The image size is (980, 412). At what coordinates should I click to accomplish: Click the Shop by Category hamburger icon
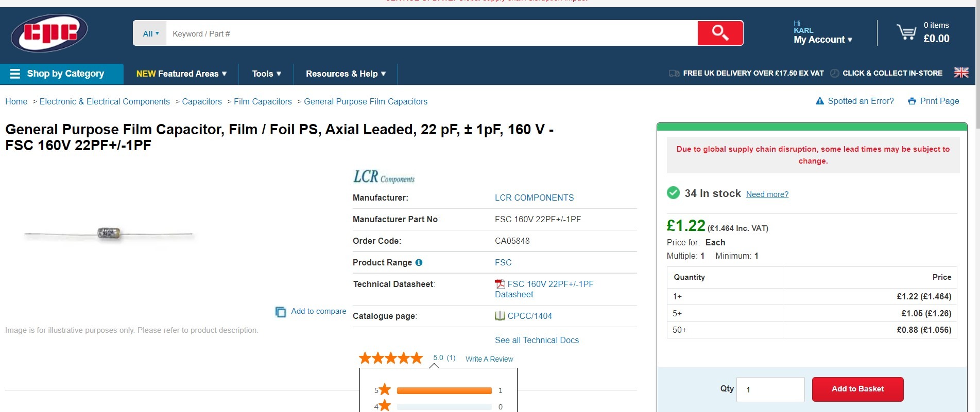point(15,74)
